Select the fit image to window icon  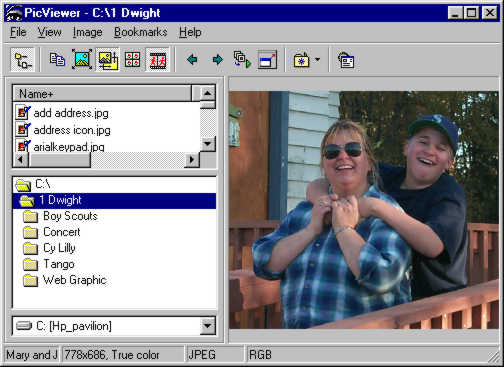[82, 60]
